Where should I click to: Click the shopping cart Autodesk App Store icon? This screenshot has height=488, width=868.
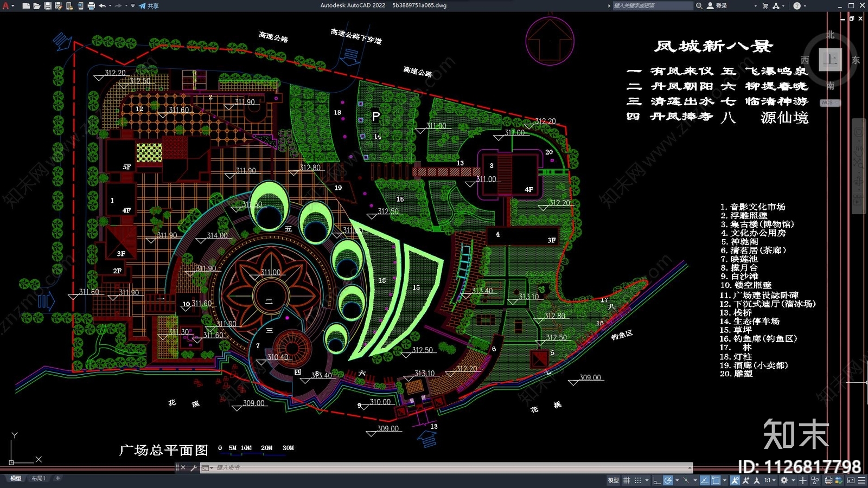(765, 6)
